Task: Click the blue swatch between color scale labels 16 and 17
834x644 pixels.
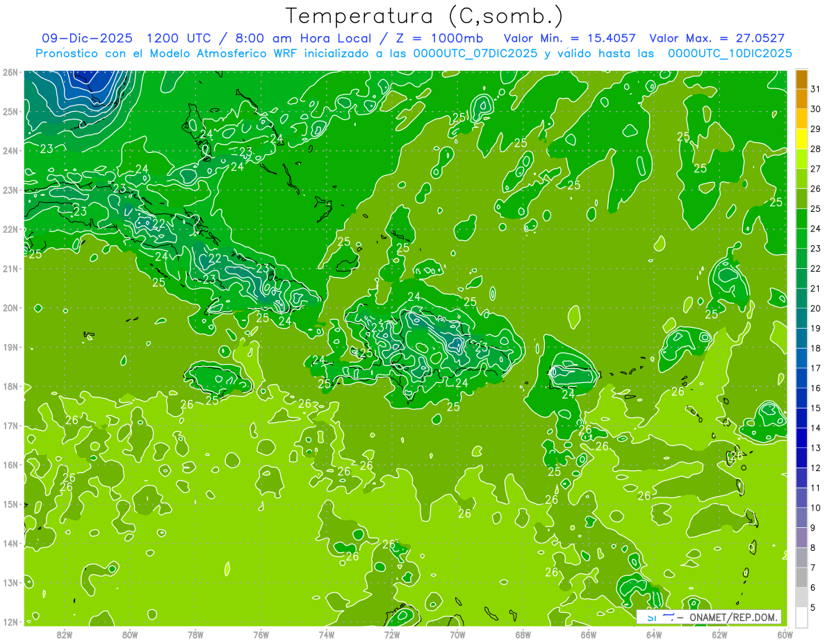Action: (x=801, y=378)
